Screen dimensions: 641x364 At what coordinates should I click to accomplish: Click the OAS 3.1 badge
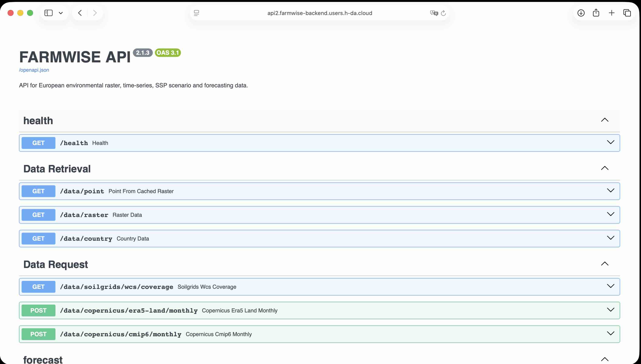168,53
